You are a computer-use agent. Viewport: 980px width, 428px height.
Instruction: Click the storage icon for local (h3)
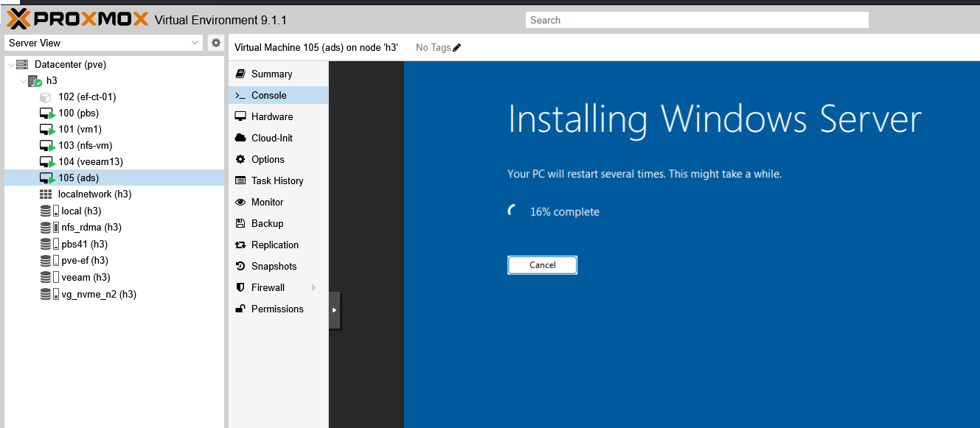[x=49, y=211]
